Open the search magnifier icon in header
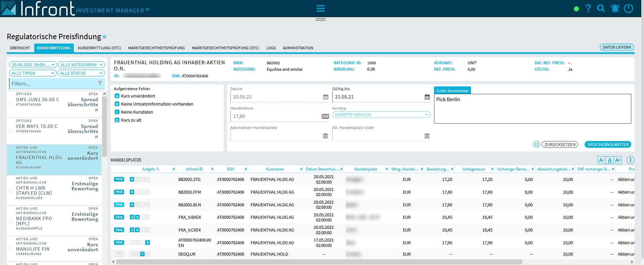This screenshot has width=644, height=265. (601, 8)
